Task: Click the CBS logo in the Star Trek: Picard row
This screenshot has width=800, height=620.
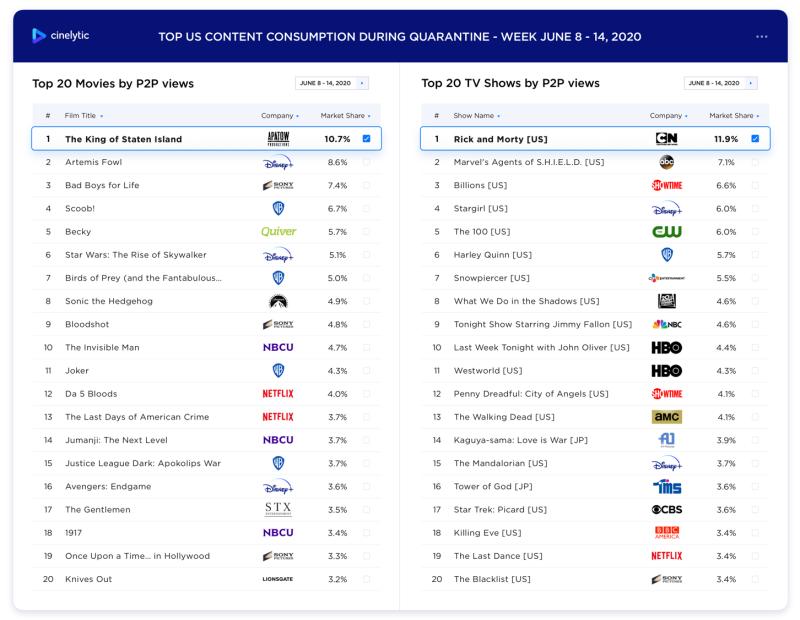Action: 667,510
